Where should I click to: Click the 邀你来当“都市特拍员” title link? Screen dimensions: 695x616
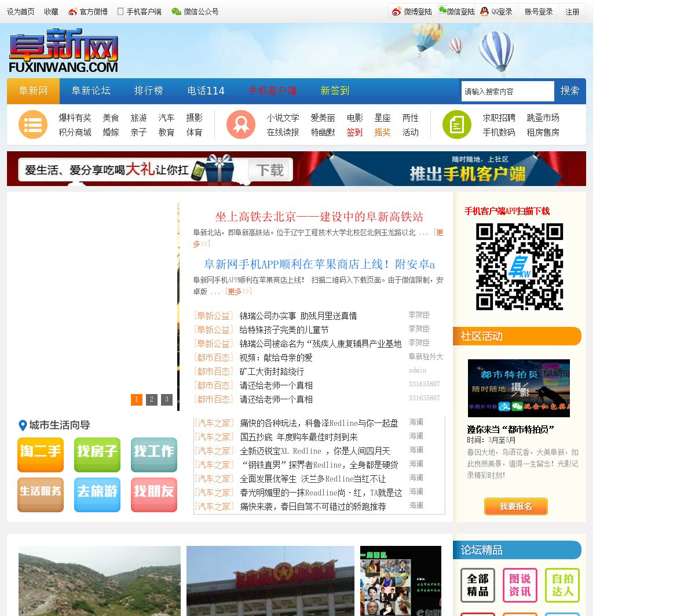(x=511, y=429)
